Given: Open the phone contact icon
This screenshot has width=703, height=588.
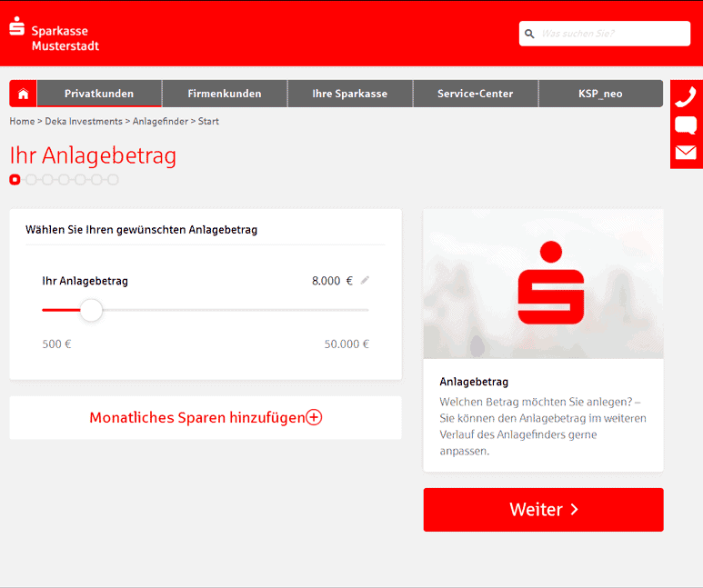Looking at the screenshot, I should pos(686,97).
